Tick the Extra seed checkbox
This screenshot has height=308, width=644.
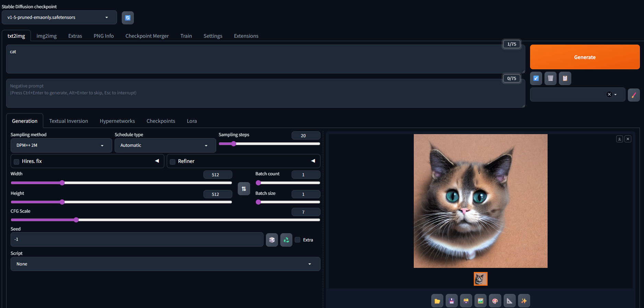click(x=297, y=240)
